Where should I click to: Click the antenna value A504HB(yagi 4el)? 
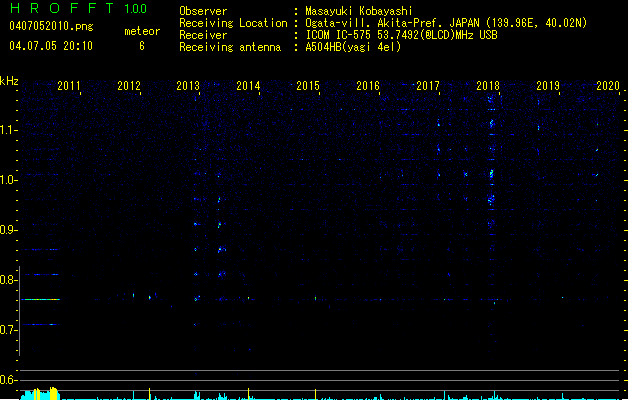point(353,47)
